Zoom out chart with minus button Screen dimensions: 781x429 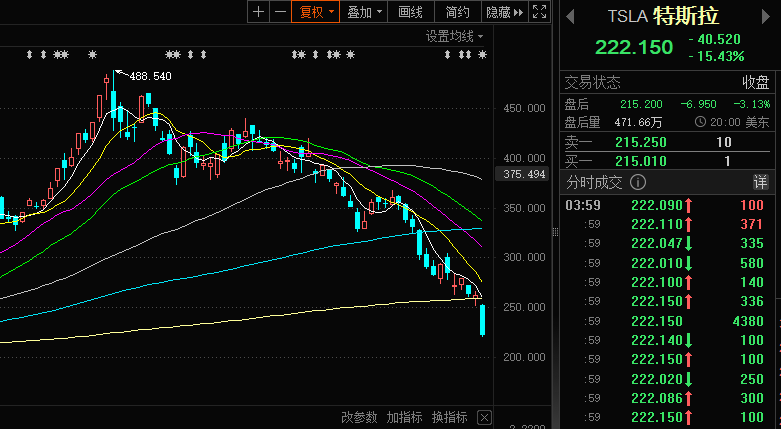[x=280, y=12]
